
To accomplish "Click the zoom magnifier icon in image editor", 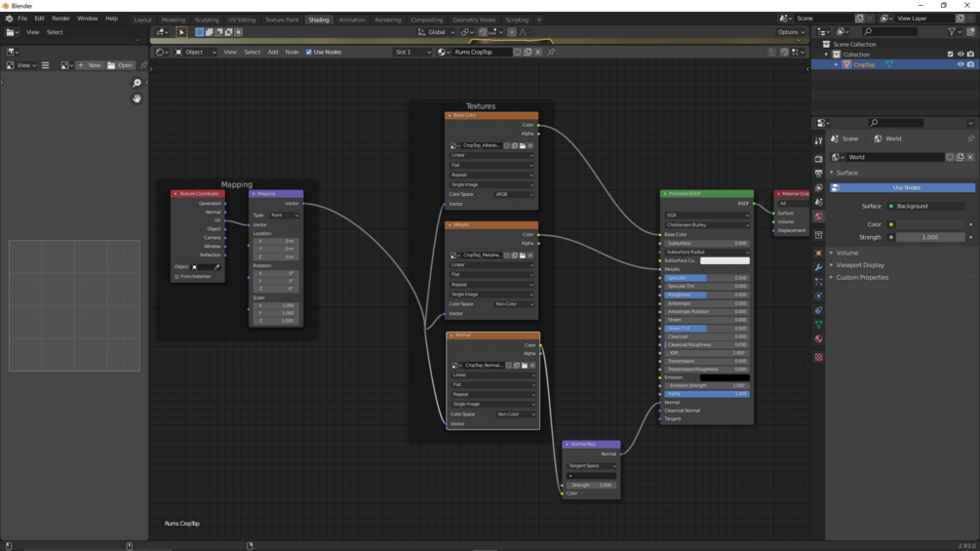I will [x=137, y=83].
